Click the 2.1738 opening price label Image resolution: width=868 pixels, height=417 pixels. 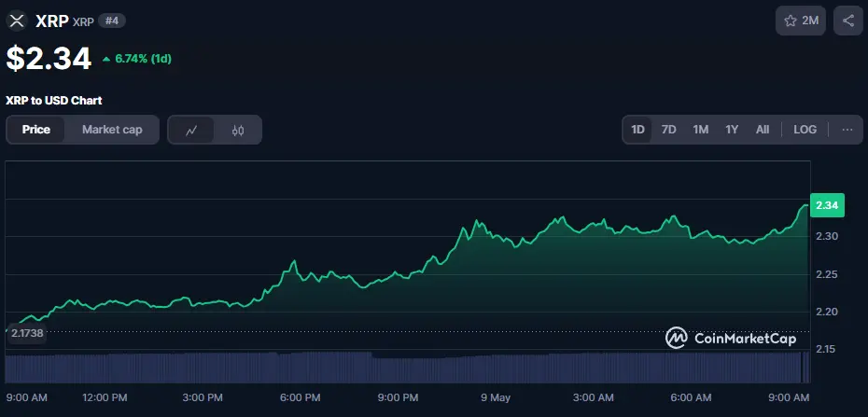[x=26, y=333]
